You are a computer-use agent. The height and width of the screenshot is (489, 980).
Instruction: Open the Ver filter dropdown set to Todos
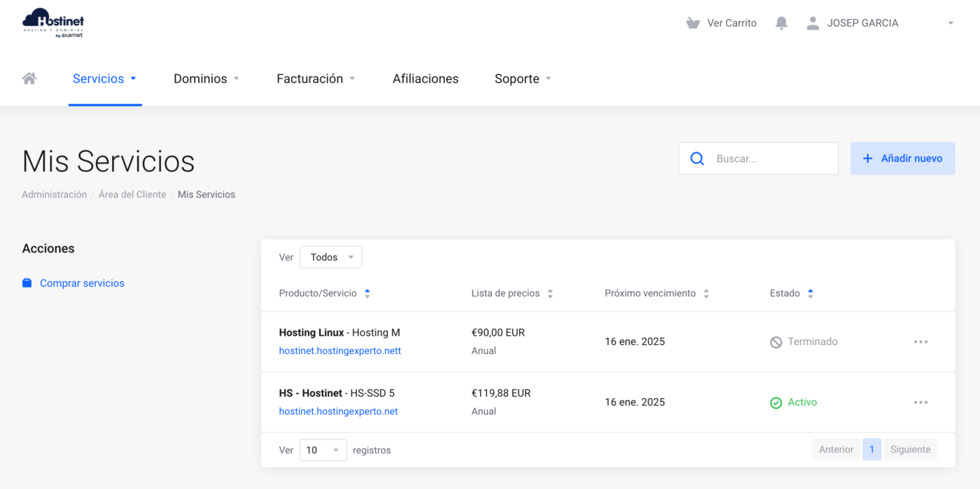pyautogui.click(x=331, y=257)
